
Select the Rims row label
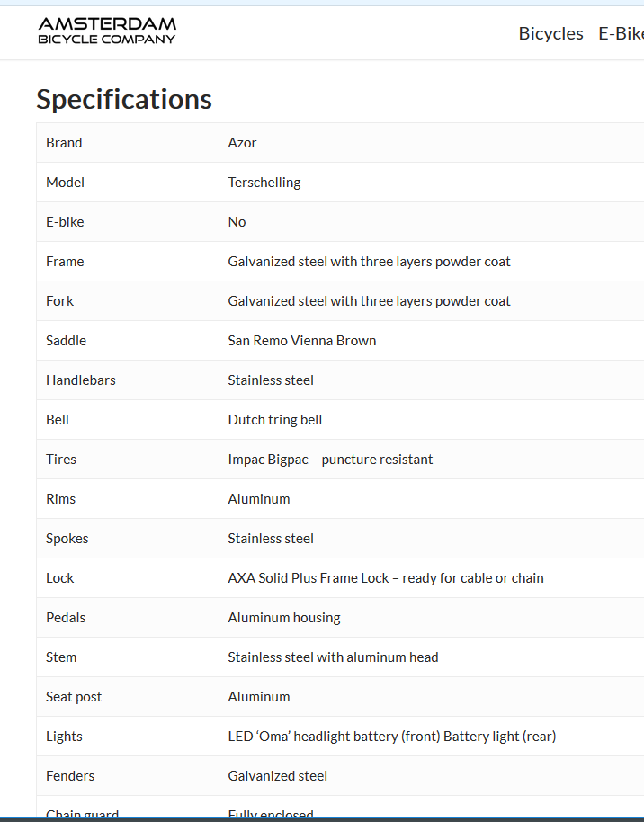coord(61,499)
